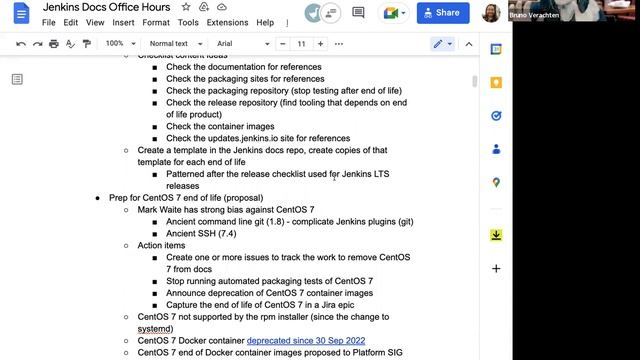Screen dimensions: 640x360
Task: Click the underlined word 'systemd'
Action: pos(153,329)
